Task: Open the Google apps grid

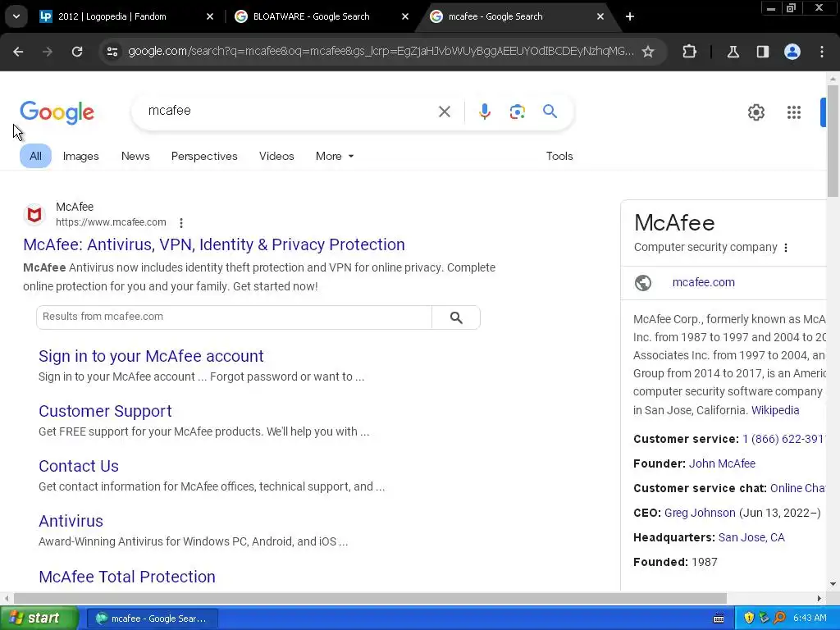Action: point(794,112)
